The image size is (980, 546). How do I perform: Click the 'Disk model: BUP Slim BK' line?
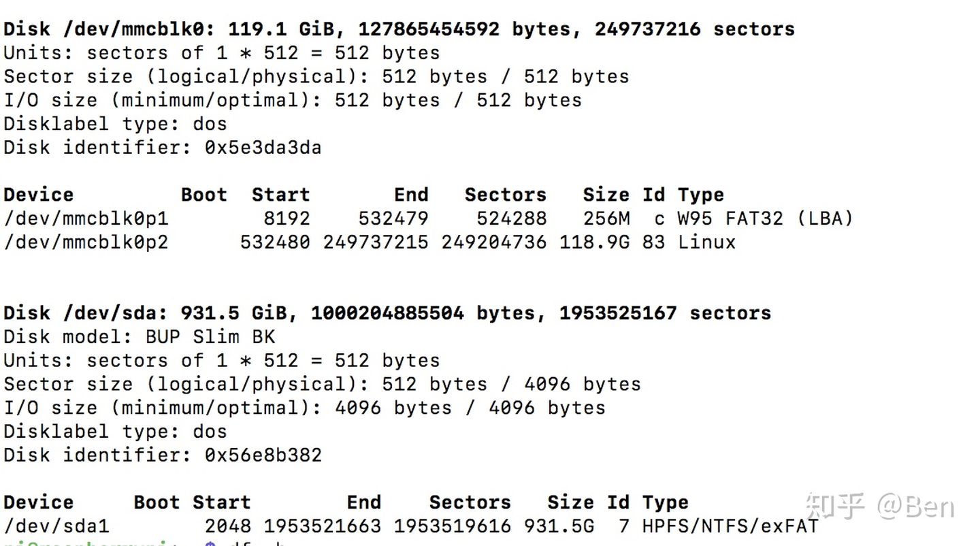pyautogui.click(x=139, y=337)
